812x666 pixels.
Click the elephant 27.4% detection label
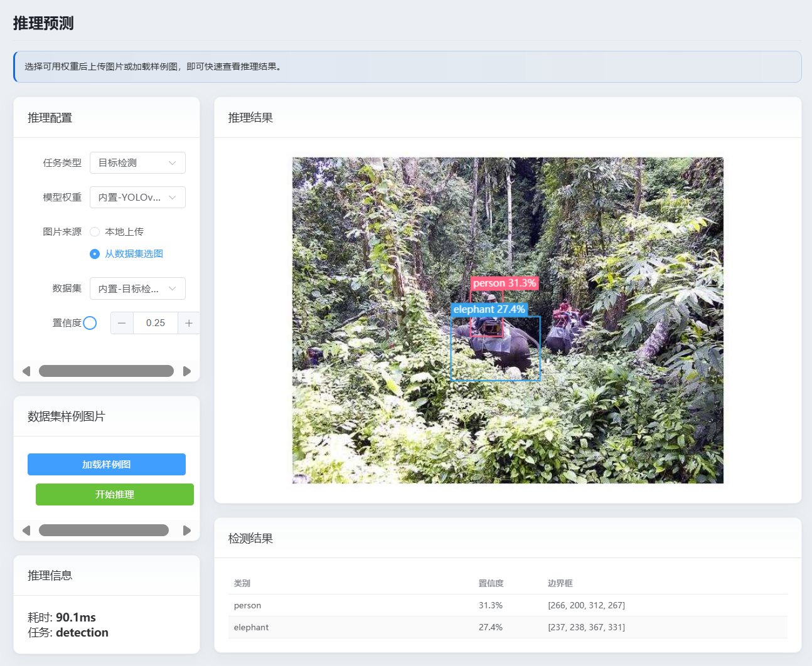(489, 309)
